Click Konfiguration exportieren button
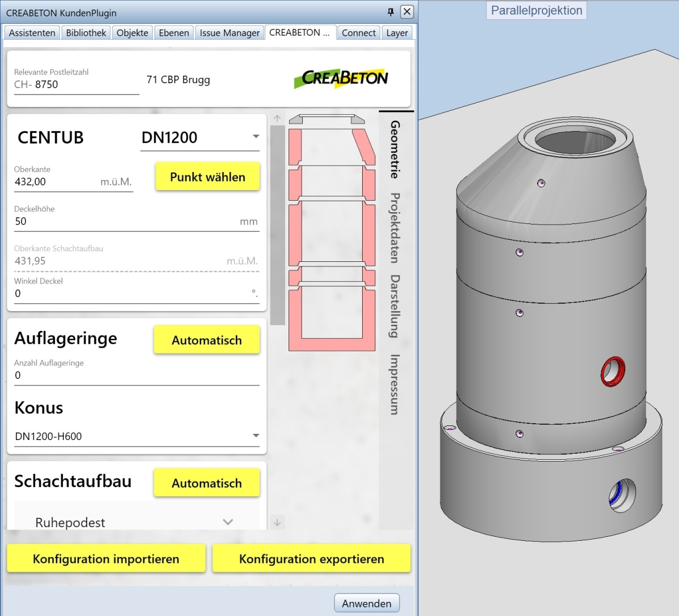The height and width of the screenshot is (616, 679). pyautogui.click(x=311, y=559)
